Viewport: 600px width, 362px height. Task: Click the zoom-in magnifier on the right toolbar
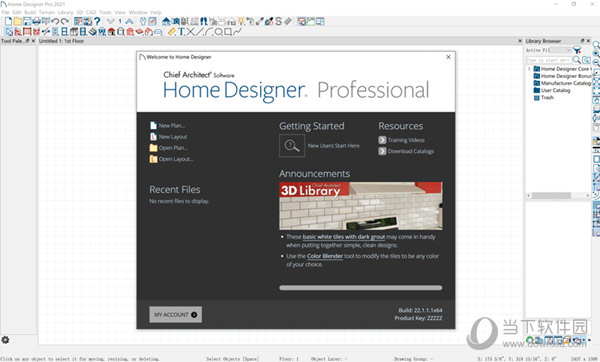coord(596,54)
